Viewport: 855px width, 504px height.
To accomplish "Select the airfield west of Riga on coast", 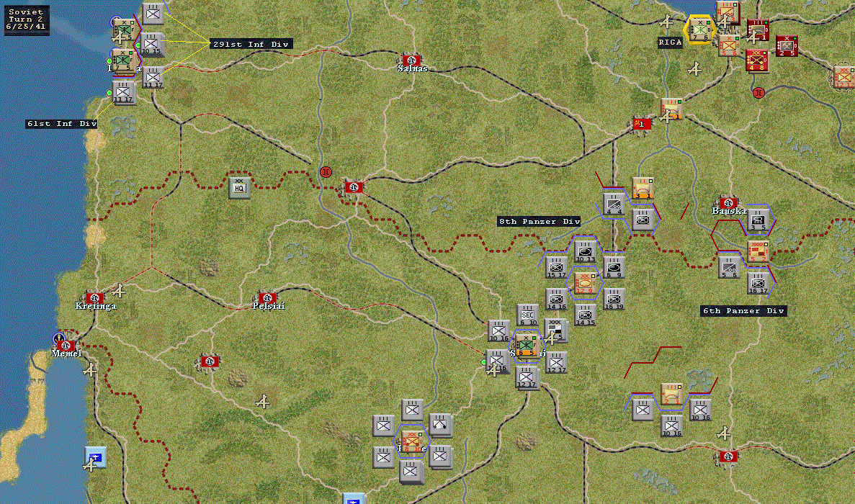I will pos(666,22).
